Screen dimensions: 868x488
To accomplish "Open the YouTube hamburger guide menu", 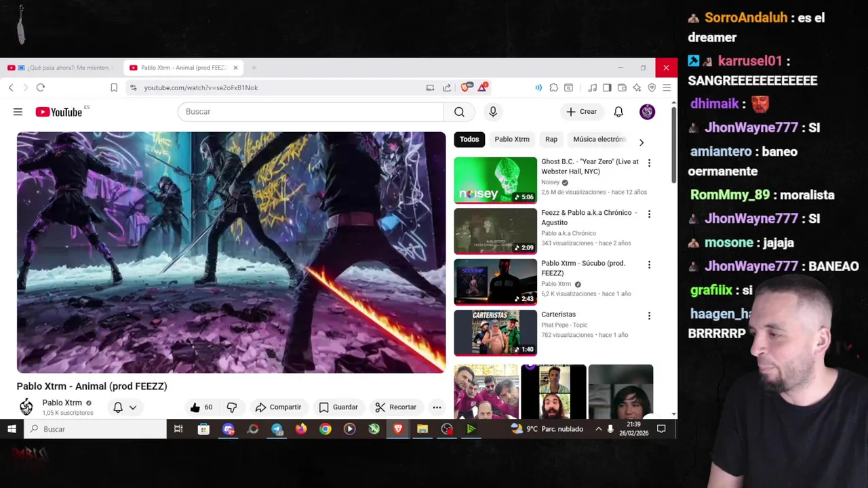I will tap(18, 112).
